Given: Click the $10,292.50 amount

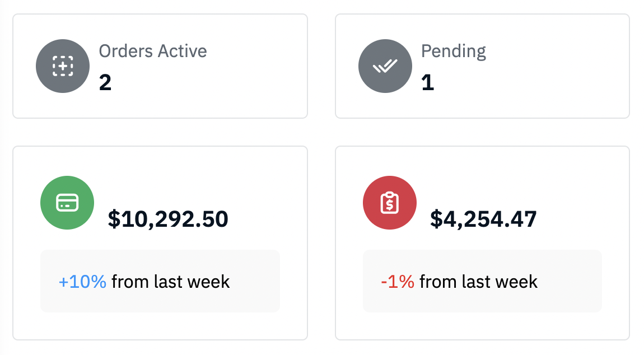Looking at the screenshot, I should coord(168,219).
